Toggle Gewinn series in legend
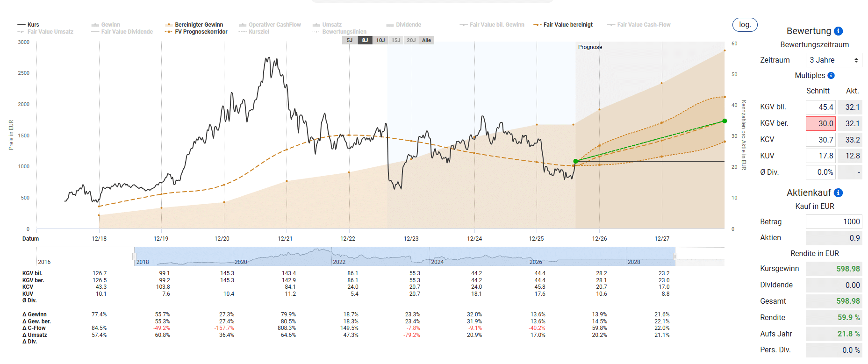This screenshot has width=868, height=364. pyautogui.click(x=95, y=25)
